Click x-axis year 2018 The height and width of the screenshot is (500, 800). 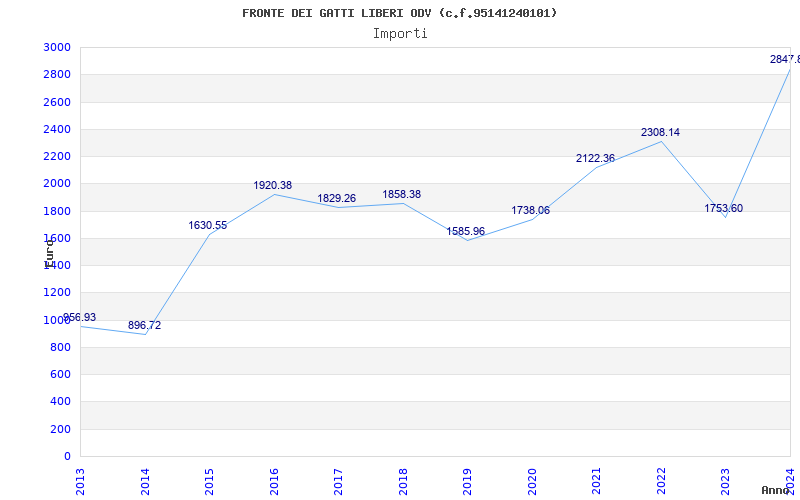coord(403,481)
